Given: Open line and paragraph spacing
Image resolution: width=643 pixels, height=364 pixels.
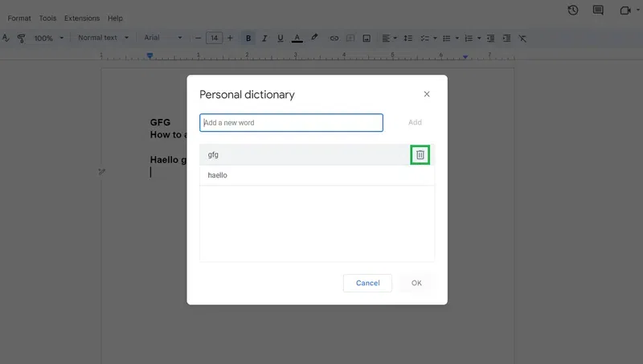Looking at the screenshot, I should pos(408,38).
